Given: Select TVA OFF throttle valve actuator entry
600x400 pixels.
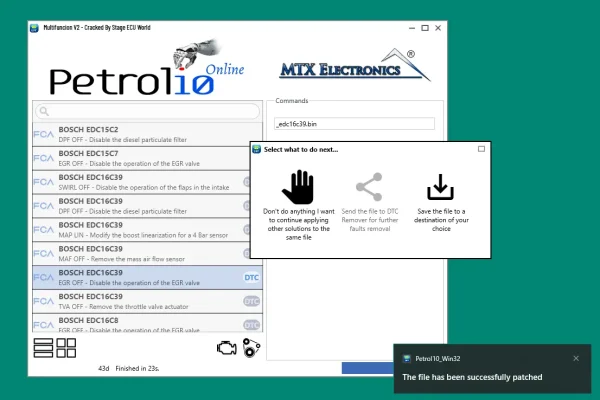Looking at the screenshot, I should point(140,301).
